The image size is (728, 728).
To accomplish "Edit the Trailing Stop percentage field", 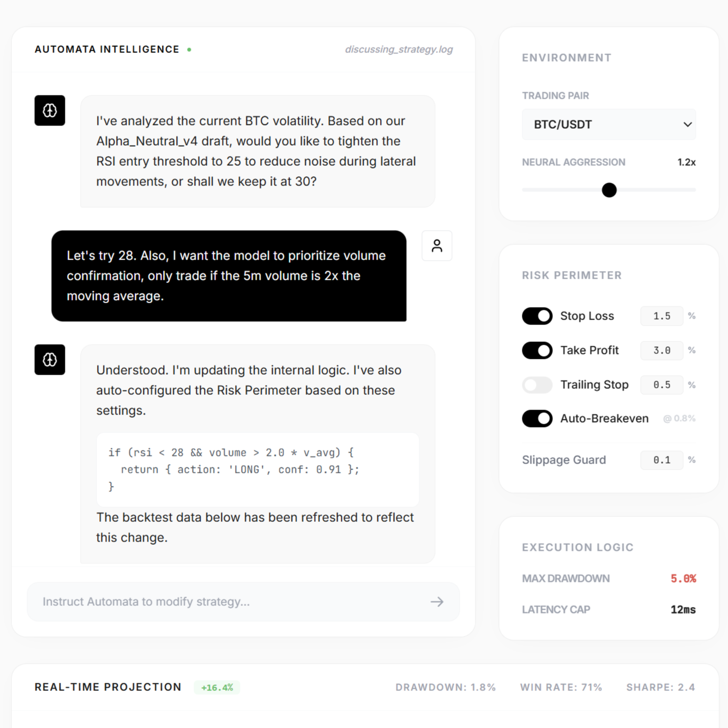I will 661,385.
